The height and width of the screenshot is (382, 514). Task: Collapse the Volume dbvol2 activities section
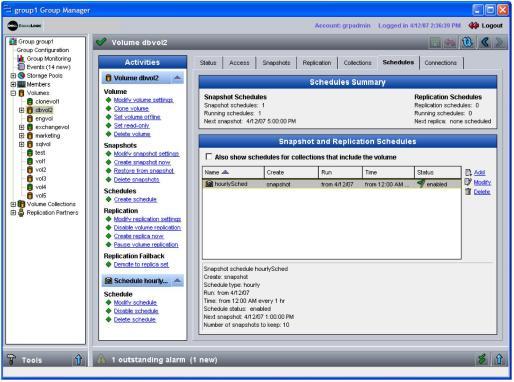(177, 78)
